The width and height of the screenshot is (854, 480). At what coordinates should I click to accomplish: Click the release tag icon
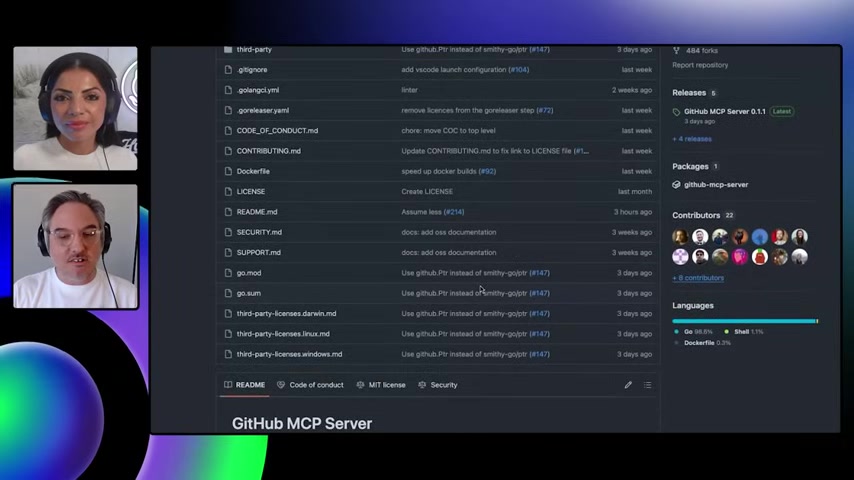point(676,112)
